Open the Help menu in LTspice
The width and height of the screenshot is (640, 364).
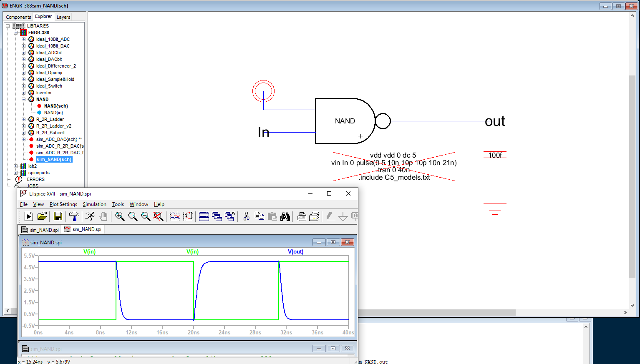coord(159,204)
